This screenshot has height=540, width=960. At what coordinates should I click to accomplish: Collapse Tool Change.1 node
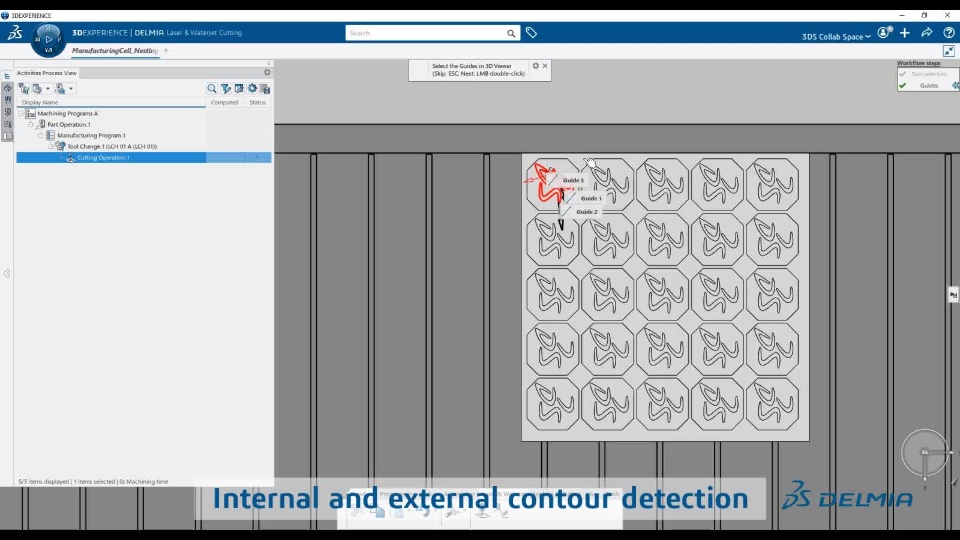(50, 146)
